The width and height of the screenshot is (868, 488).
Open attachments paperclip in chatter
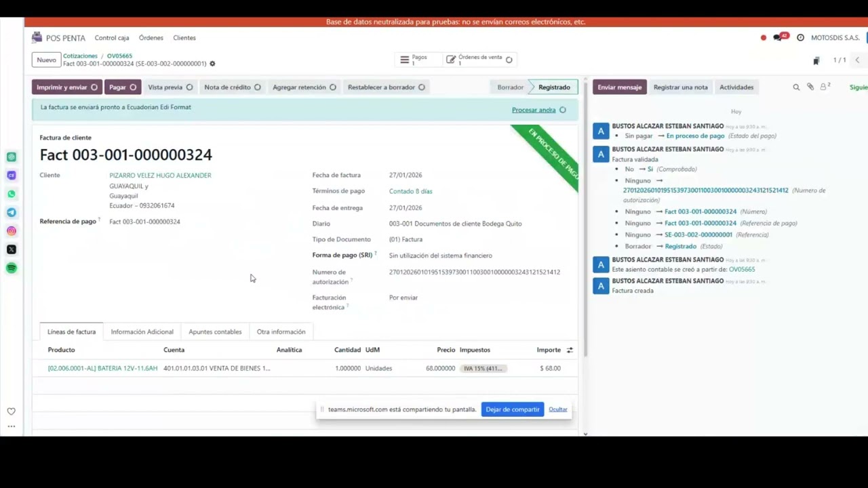[x=810, y=87]
